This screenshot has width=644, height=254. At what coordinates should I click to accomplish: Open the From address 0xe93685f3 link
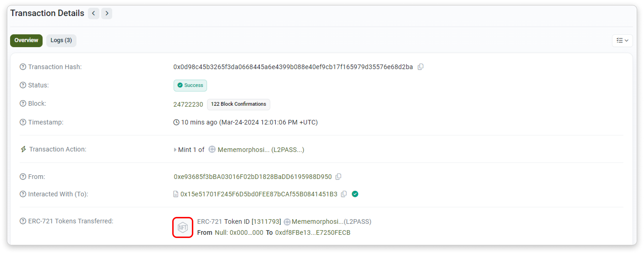click(x=253, y=177)
